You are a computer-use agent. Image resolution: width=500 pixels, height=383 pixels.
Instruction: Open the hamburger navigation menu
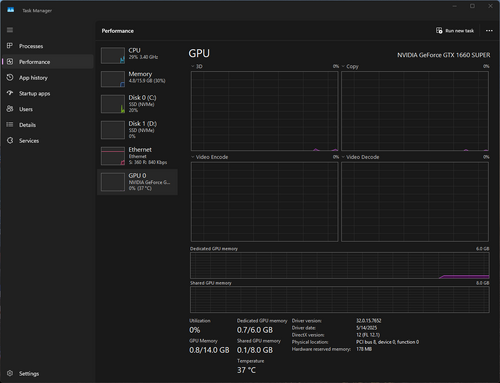pyautogui.click(x=10, y=30)
